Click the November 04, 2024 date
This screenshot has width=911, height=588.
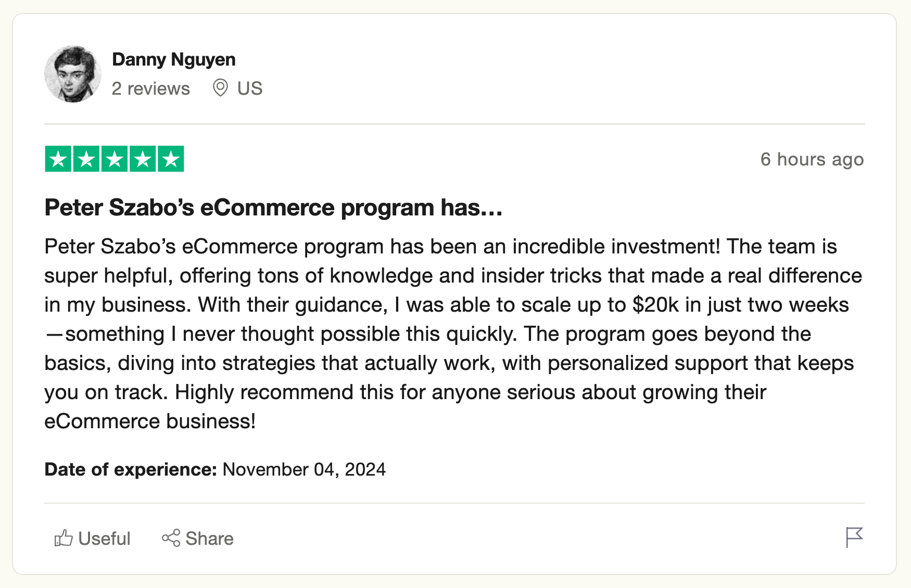(x=304, y=469)
